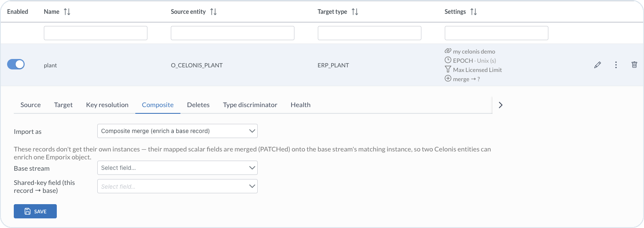The image size is (644, 228).
Task: Open the Key resolution tab
Action: point(107,105)
